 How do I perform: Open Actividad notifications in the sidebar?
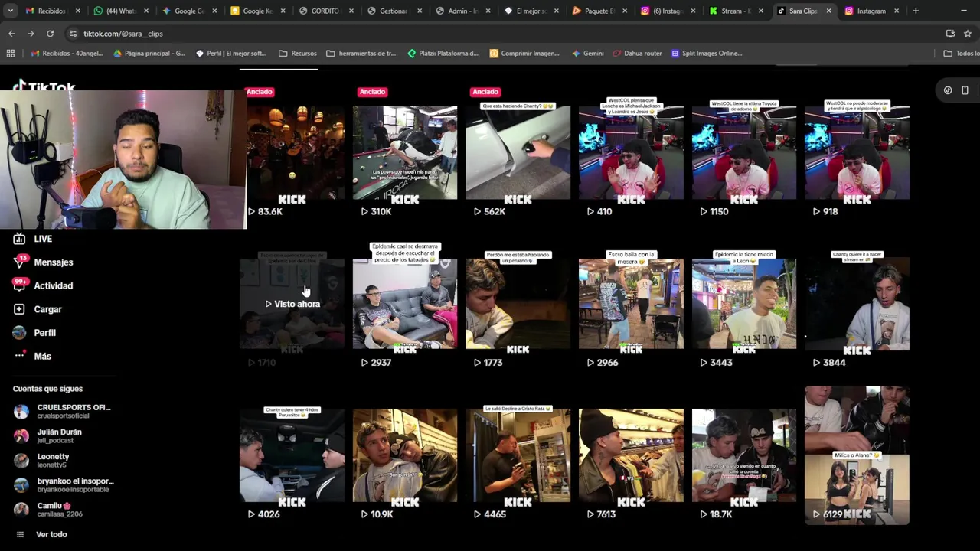tap(43, 285)
